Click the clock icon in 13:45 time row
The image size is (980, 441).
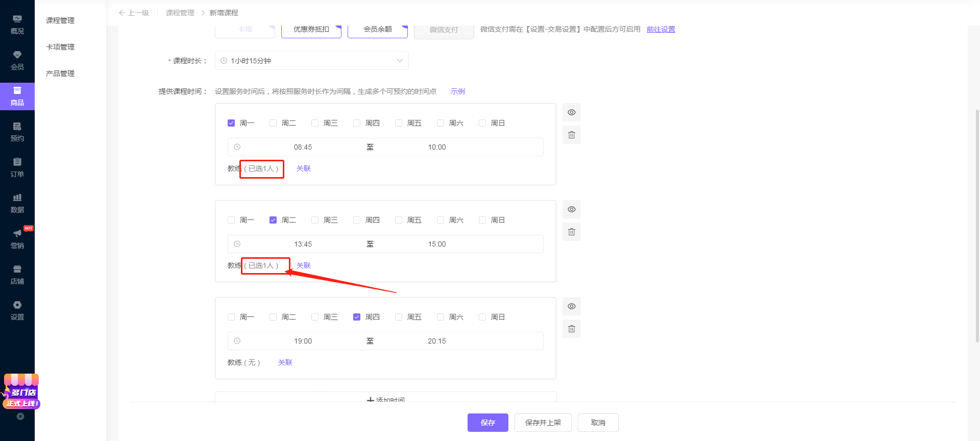pos(237,244)
